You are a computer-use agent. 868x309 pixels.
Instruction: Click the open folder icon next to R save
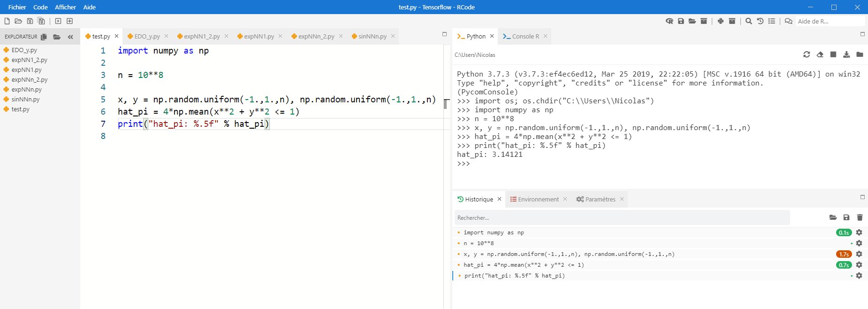point(692,21)
